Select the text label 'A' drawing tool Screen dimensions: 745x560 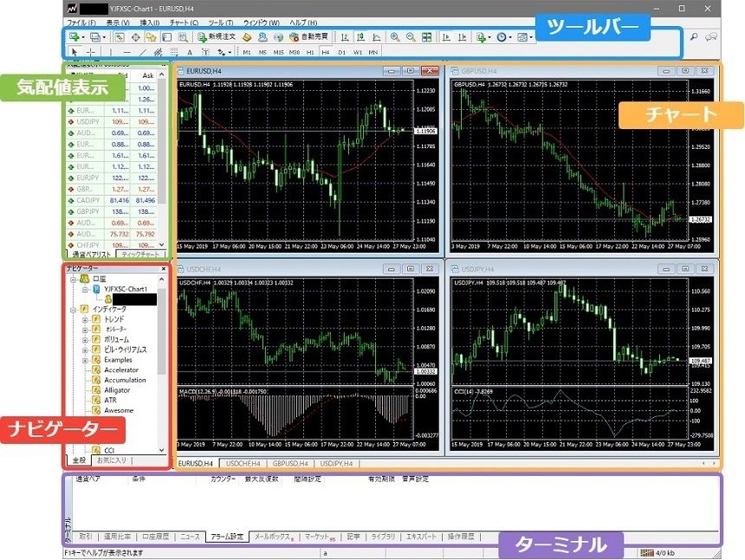[x=189, y=53]
